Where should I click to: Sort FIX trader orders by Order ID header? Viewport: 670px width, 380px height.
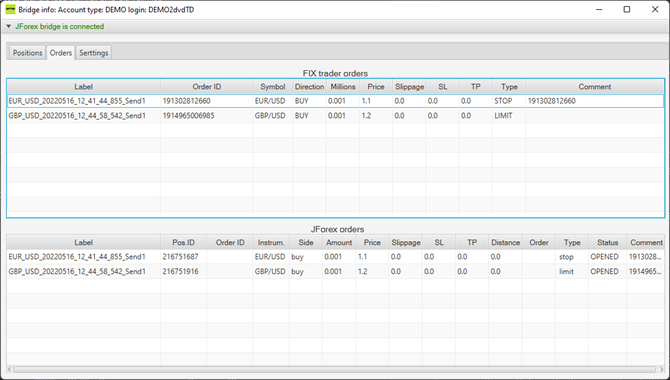(207, 87)
